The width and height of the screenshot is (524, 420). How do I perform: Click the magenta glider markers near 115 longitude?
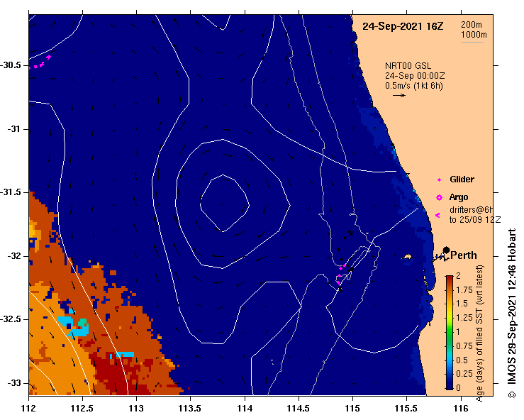(341, 274)
